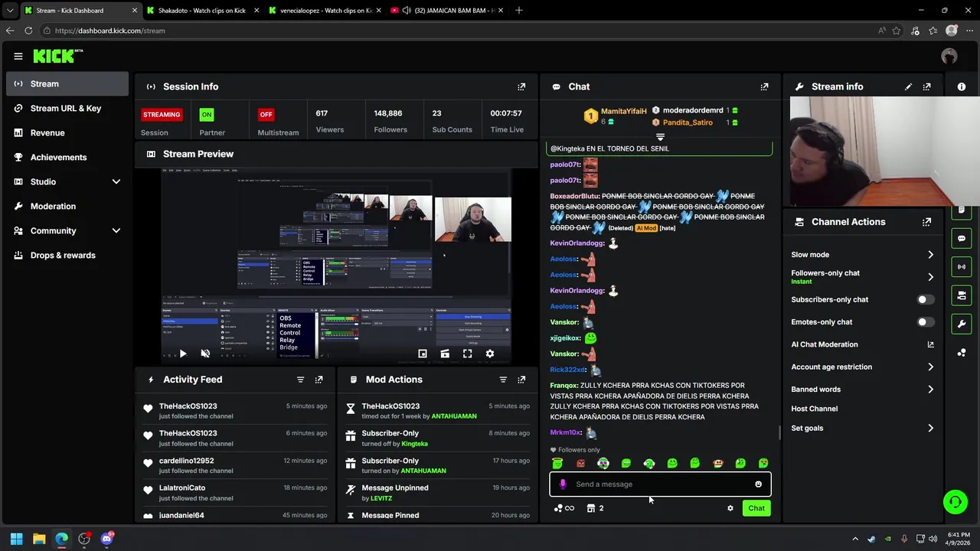Click the channel points infinity icon
Viewport: 980px width, 551px height.
[564, 508]
